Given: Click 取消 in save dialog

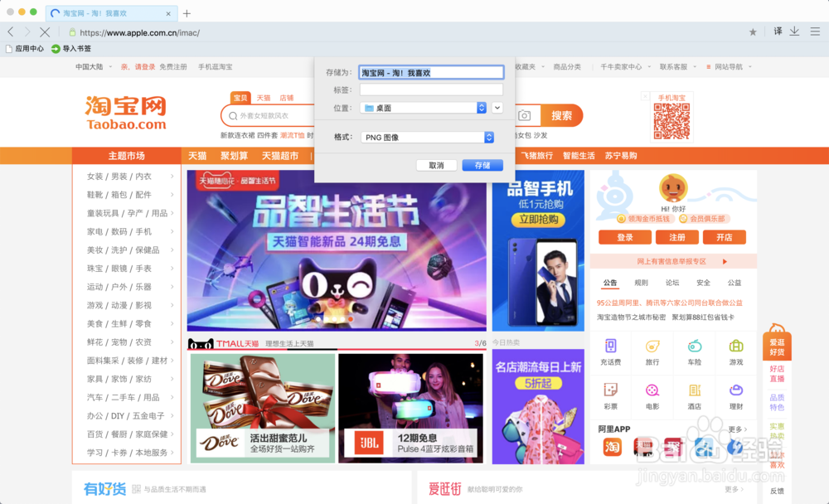Looking at the screenshot, I should [x=436, y=166].
